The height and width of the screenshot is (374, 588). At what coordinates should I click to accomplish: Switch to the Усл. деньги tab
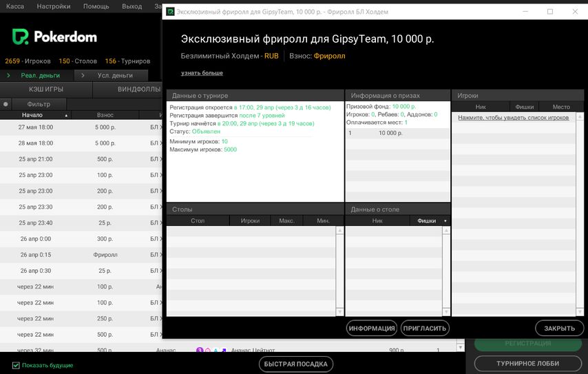[112, 75]
